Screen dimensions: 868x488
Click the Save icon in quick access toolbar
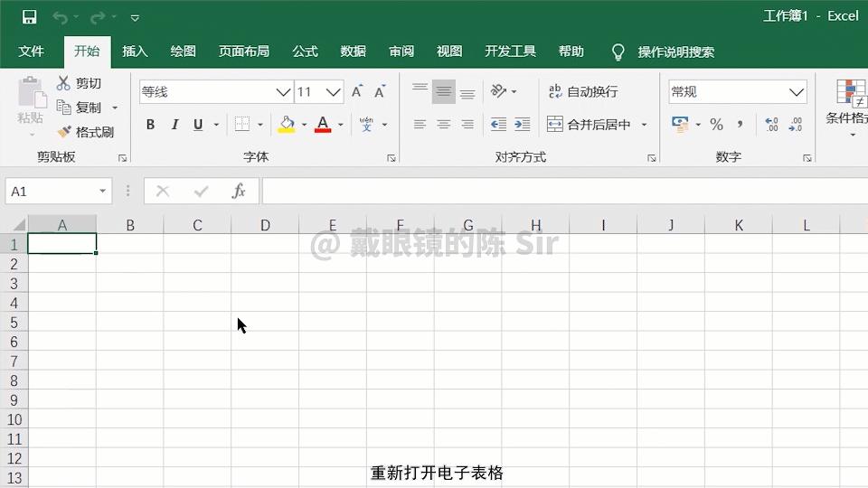29,17
